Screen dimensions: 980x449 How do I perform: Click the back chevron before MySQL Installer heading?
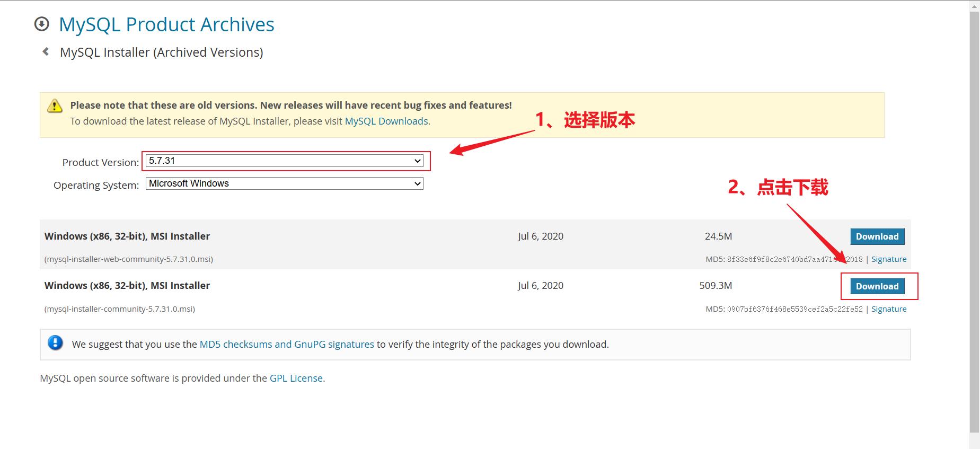tap(46, 52)
